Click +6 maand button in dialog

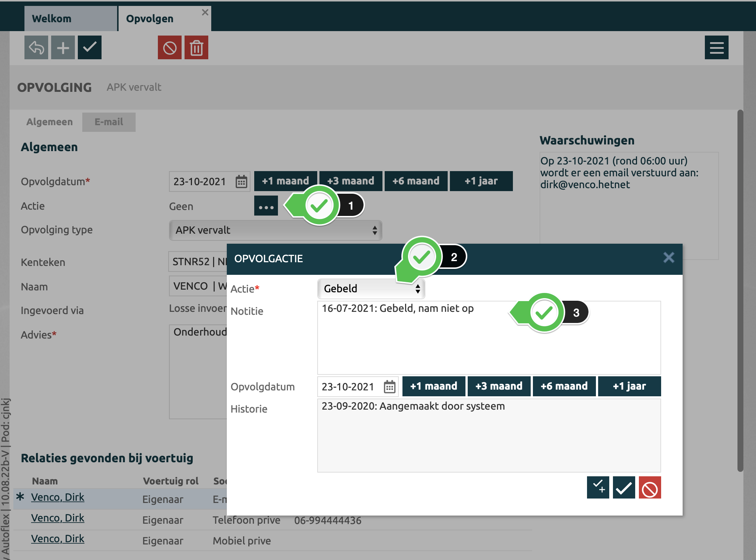tap(564, 386)
